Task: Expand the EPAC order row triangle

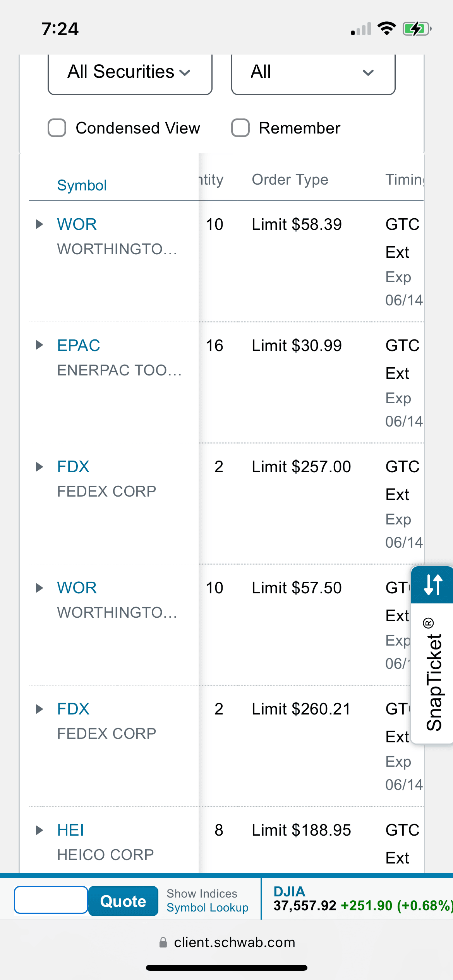Action: [39, 345]
